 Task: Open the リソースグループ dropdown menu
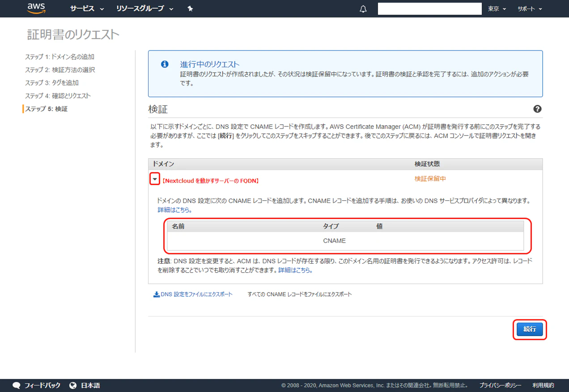pos(144,8)
